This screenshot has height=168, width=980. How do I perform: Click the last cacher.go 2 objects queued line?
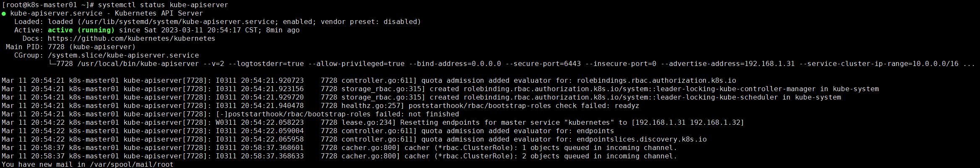point(339,156)
